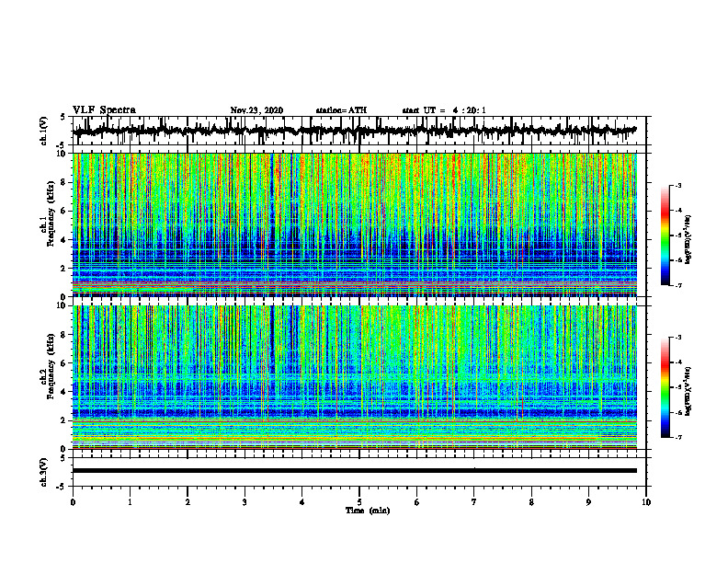Click time axis tick label "3"
The image size is (728, 563).
click(x=245, y=502)
